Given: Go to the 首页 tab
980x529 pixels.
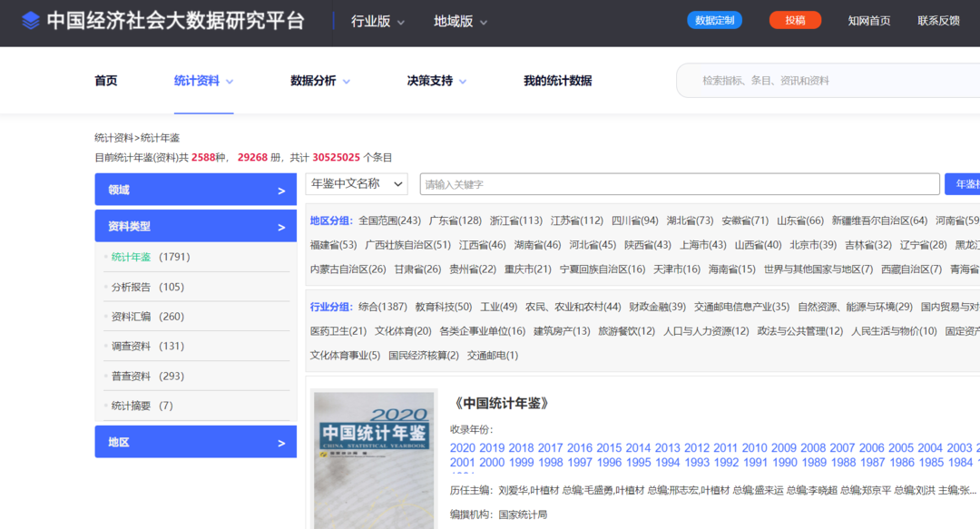Looking at the screenshot, I should pos(105,81).
